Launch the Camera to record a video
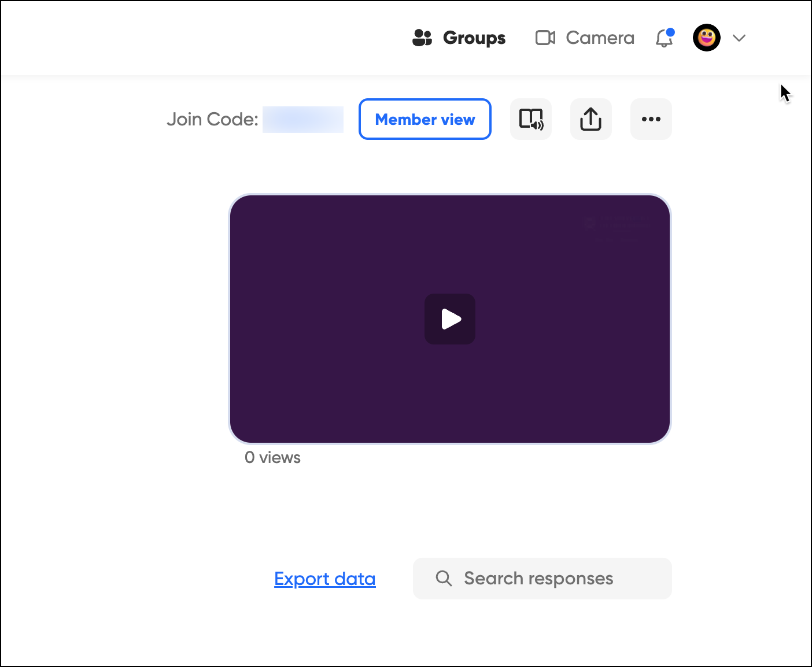Viewport: 812px width, 667px height. click(x=584, y=38)
